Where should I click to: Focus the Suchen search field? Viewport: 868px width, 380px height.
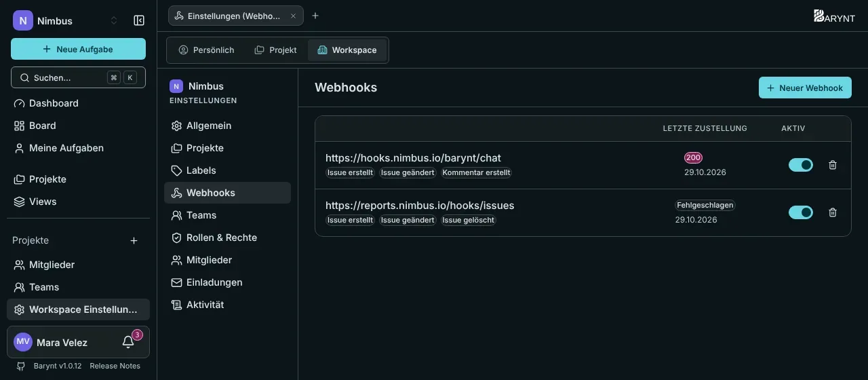(x=78, y=77)
